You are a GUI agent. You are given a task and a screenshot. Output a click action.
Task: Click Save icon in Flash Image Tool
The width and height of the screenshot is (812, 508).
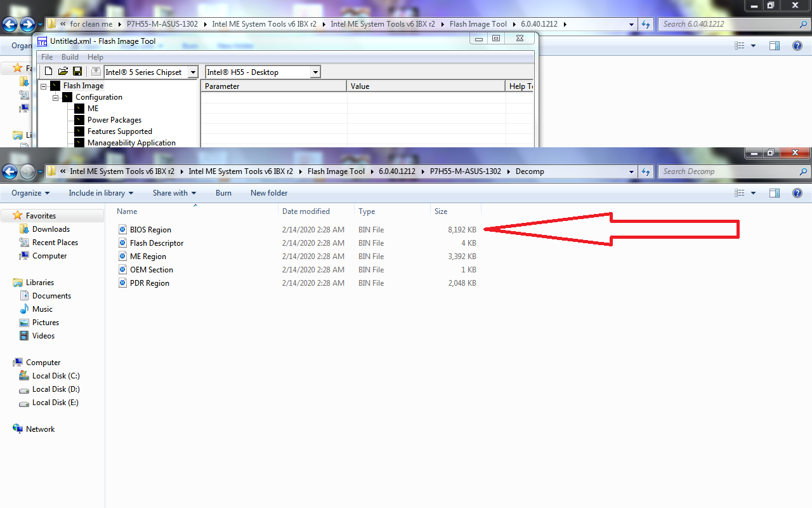pos(77,72)
